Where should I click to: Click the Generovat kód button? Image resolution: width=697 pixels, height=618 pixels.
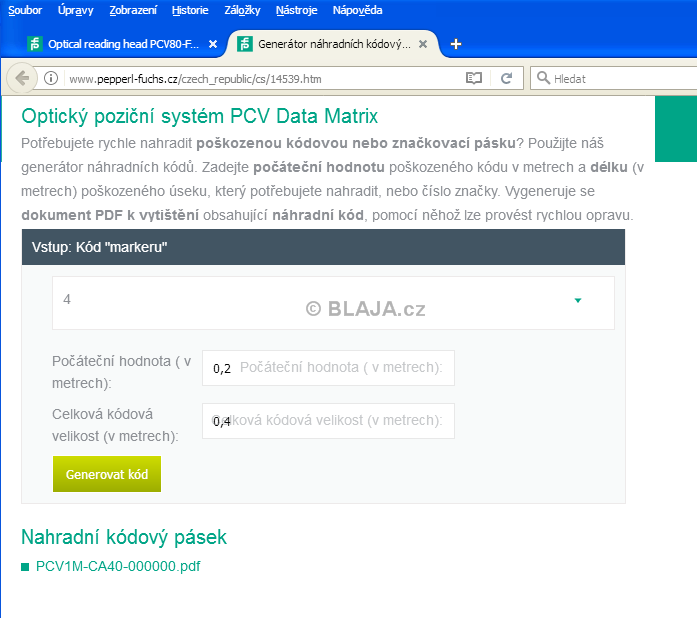pos(107,474)
